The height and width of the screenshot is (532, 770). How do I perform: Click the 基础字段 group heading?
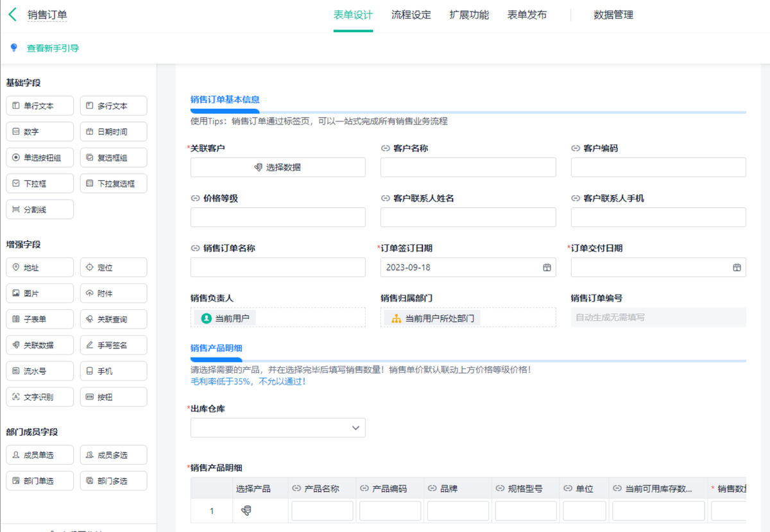click(x=24, y=83)
